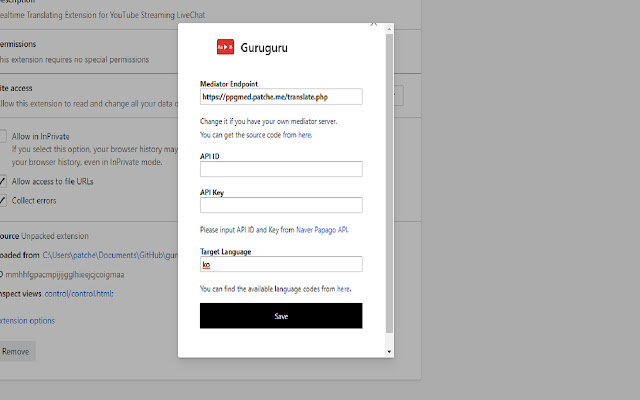Open the Extension options link

pos(27,320)
